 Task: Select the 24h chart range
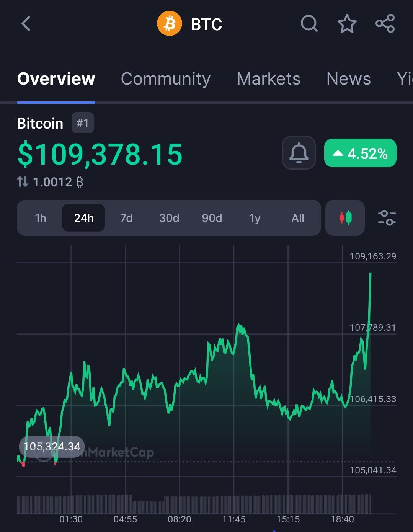83,218
